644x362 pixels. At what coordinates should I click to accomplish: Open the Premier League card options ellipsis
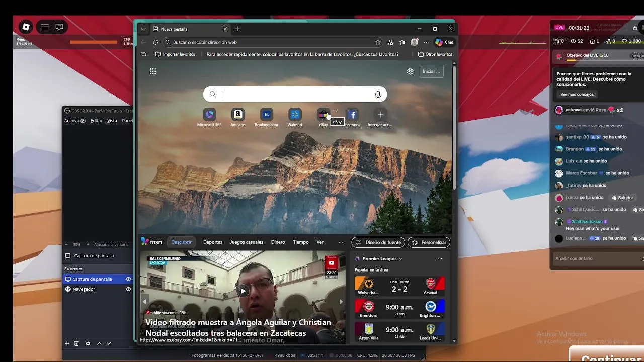coord(440,259)
